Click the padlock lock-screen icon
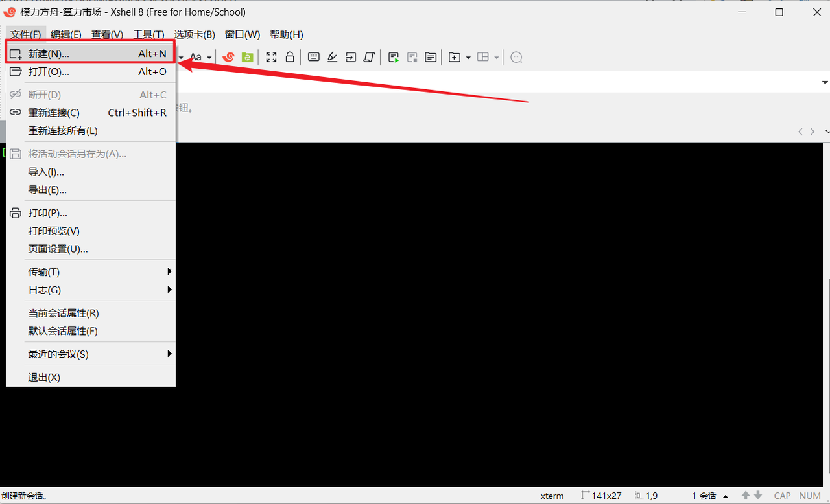This screenshot has height=504, width=830. tap(290, 57)
